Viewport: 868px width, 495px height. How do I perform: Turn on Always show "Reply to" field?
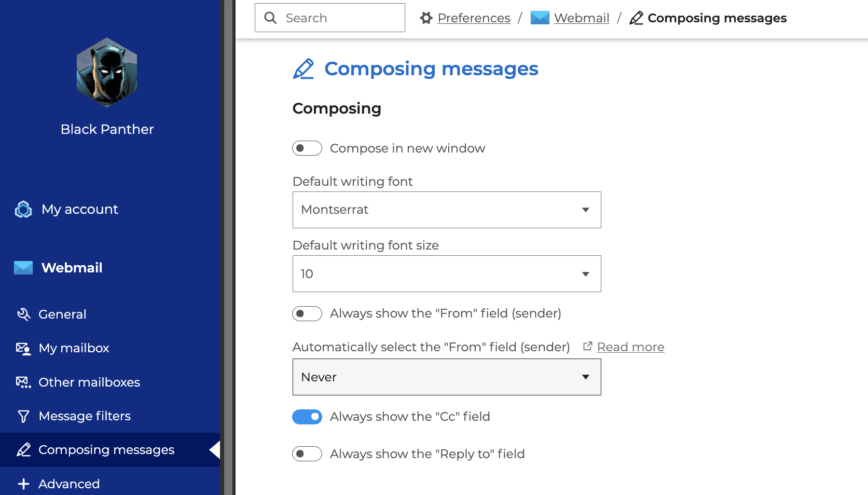(307, 454)
